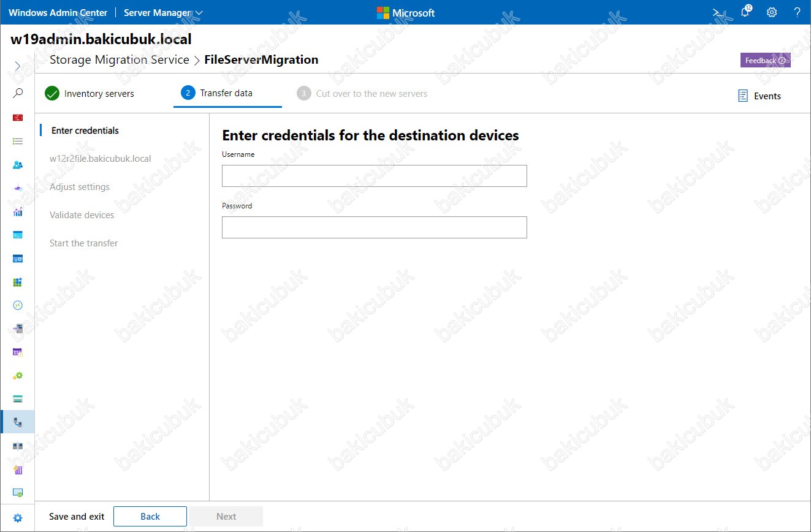This screenshot has height=532, width=811.
Task: Open header settings gear icon
Action: tap(772, 12)
